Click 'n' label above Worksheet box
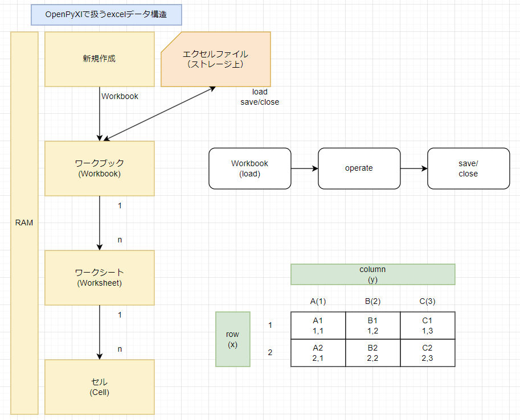The width and height of the screenshot is (520, 420). tap(120, 240)
